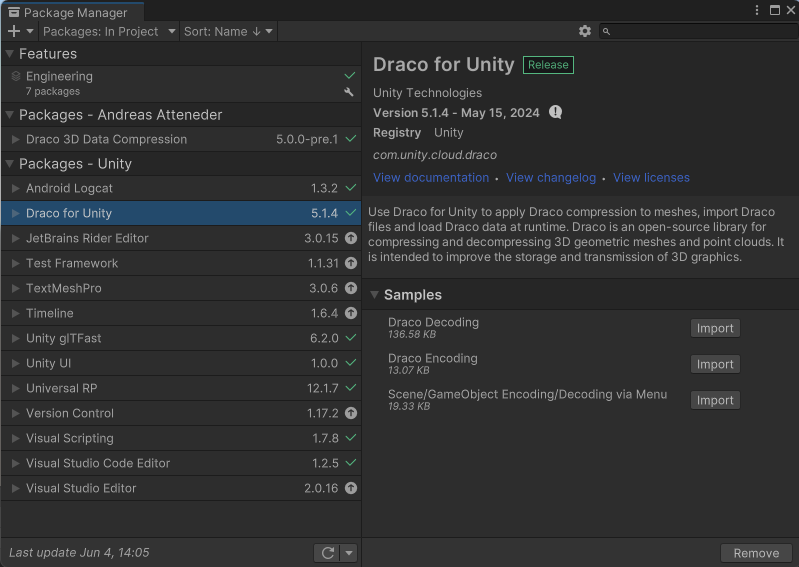Click installed checkmark for Visual Studio Code Editor
The width and height of the screenshot is (799, 567).
point(351,462)
